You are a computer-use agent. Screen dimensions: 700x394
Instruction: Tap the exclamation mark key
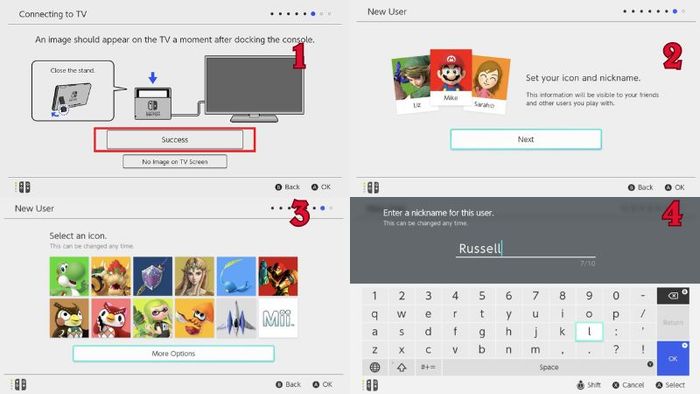643,349
